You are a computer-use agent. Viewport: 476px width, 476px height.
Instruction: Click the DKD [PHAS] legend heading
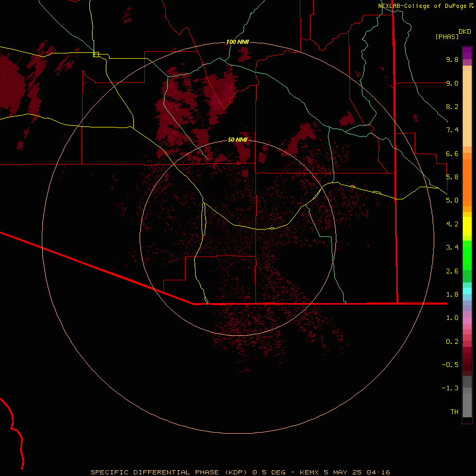453,34
